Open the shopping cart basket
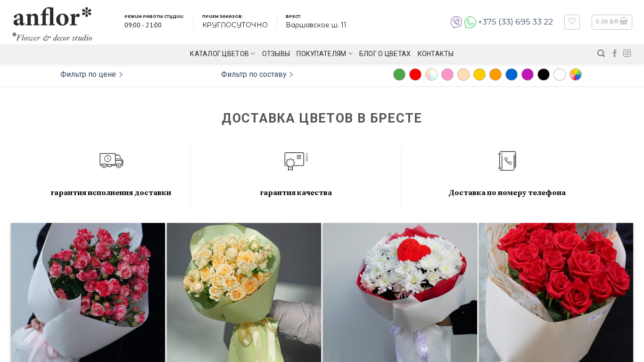Image resolution: width=644 pixels, height=362 pixels. tap(612, 22)
